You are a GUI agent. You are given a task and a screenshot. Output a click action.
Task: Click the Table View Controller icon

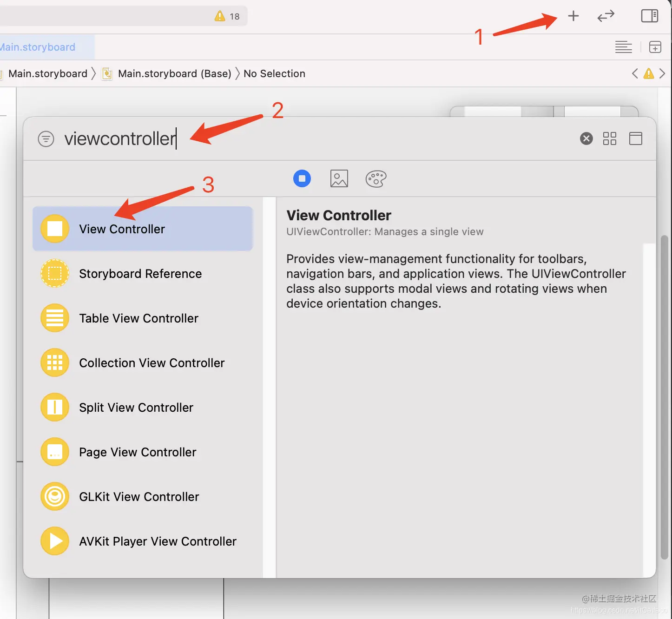coord(55,318)
